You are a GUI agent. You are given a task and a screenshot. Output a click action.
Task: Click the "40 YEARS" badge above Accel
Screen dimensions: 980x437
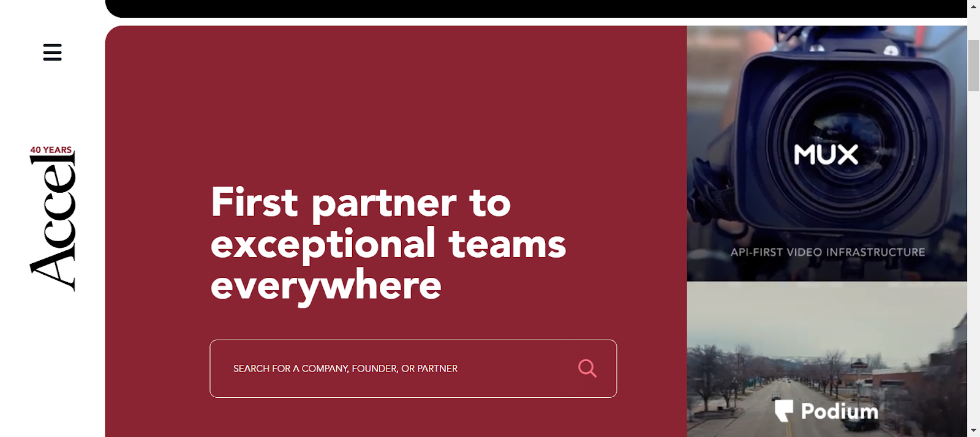(51, 150)
